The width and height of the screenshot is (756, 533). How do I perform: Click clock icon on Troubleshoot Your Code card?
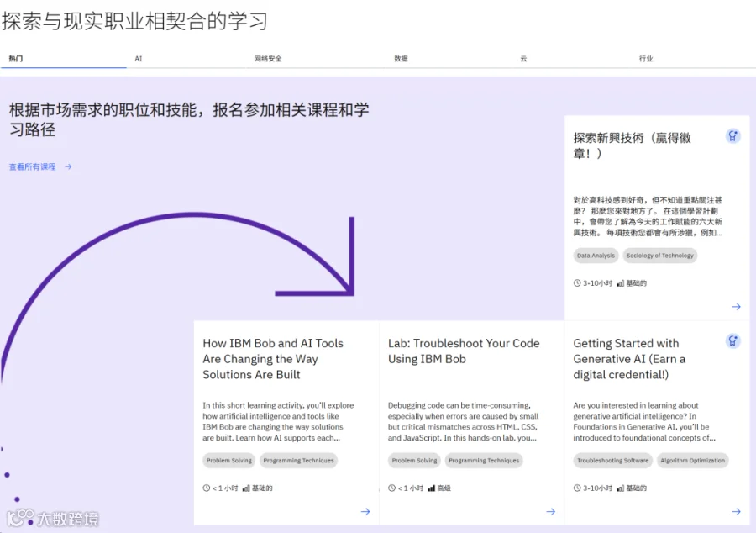[x=391, y=488]
